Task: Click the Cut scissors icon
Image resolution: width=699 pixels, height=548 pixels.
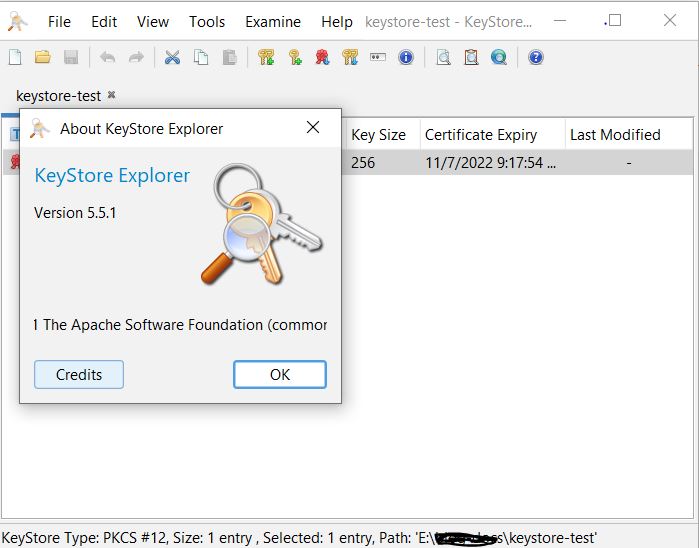Action: point(173,58)
